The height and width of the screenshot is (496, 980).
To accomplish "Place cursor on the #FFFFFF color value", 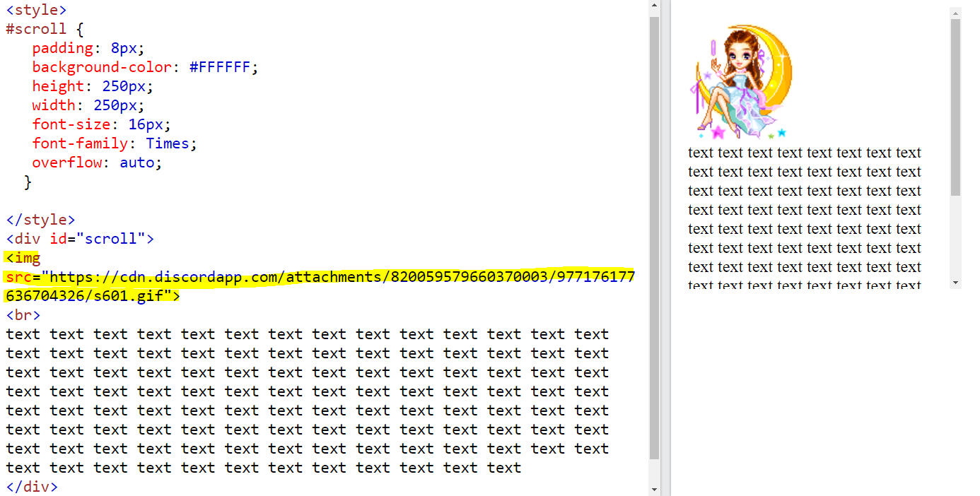I will click(219, 67).
